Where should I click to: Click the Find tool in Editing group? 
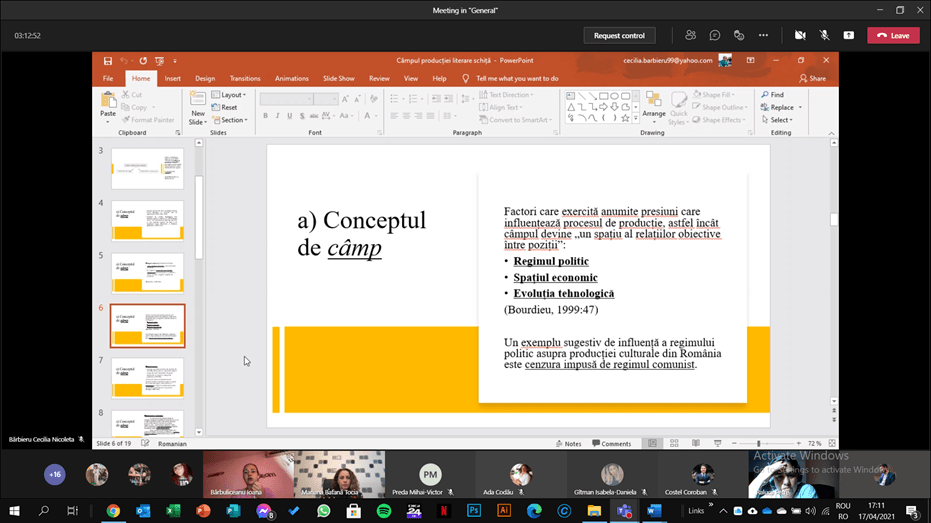click(772, 95)
